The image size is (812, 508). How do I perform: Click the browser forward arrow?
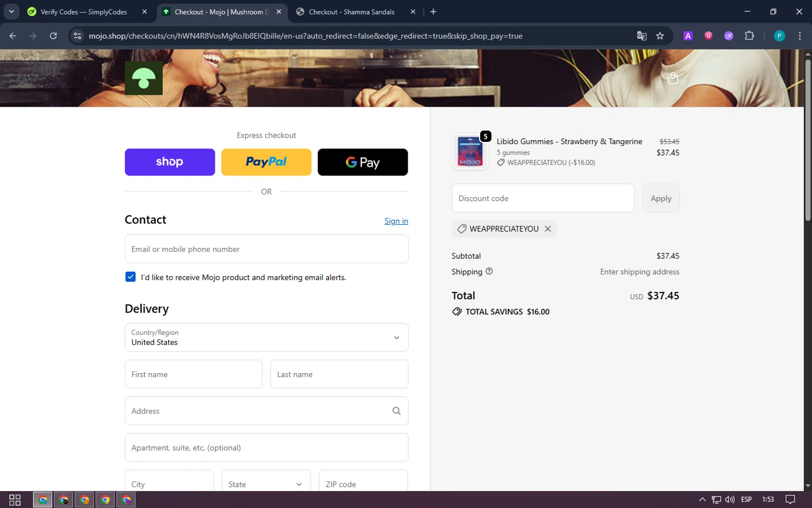tap(33, 36)
